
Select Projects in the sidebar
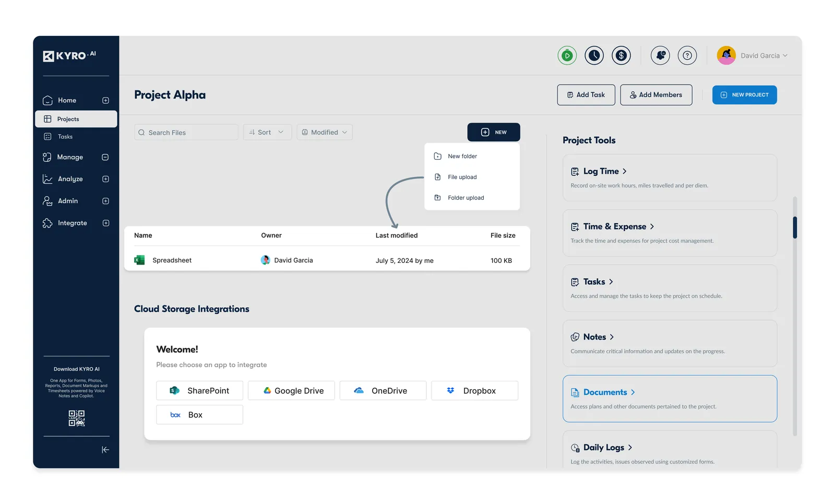tap(76, 119)
